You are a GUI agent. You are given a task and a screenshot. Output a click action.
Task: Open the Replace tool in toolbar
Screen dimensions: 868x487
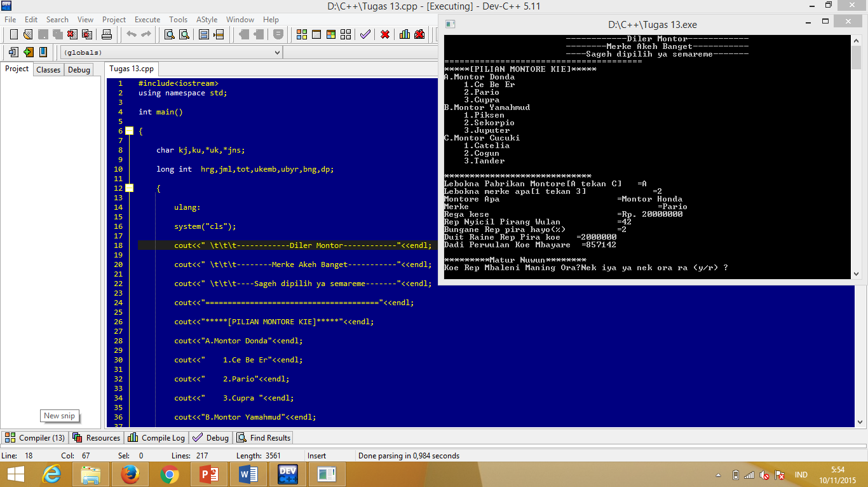click(x=185, y=34)
